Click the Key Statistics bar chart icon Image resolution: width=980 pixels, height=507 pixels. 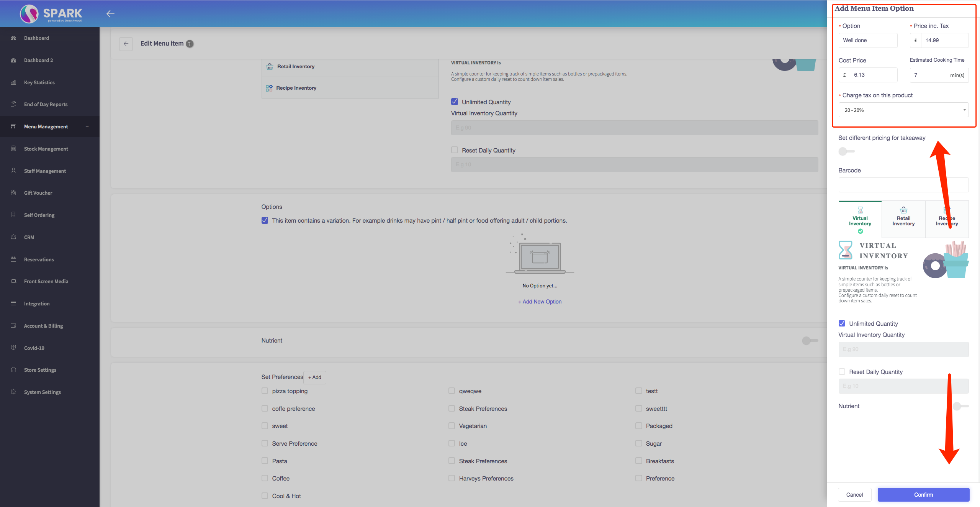(x=13, y=82)
